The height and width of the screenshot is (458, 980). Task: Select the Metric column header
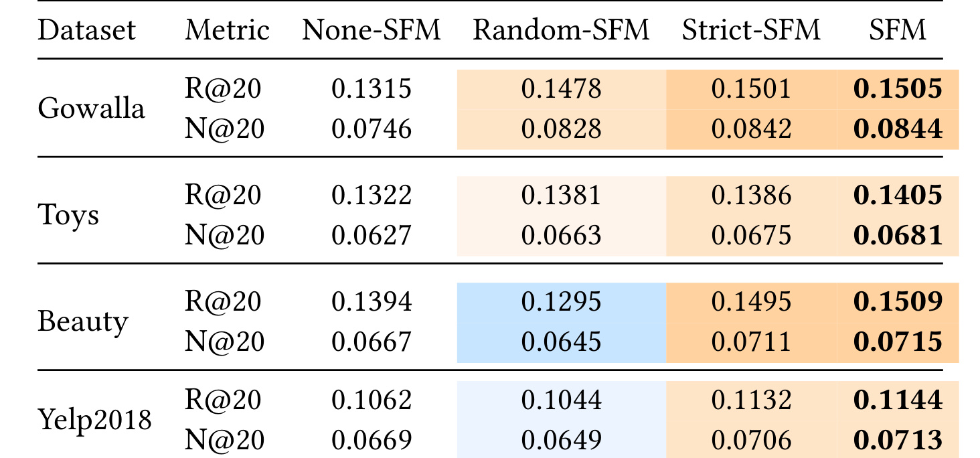point(228,30)
